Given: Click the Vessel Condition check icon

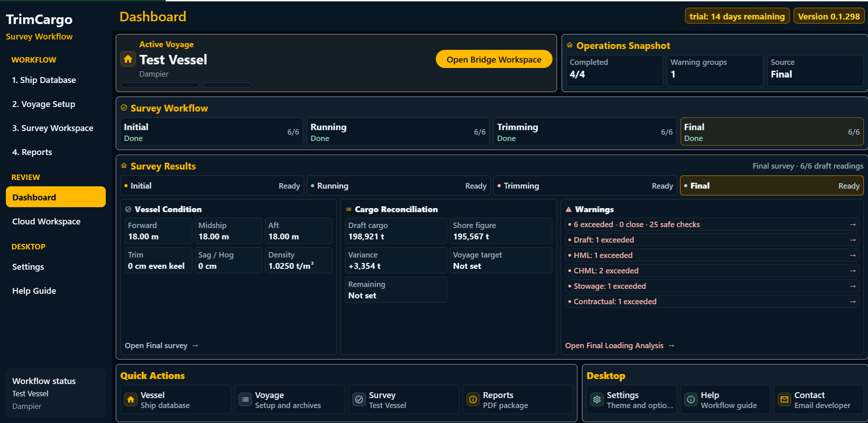Looking at the screenshot, I should pos(128,209).
